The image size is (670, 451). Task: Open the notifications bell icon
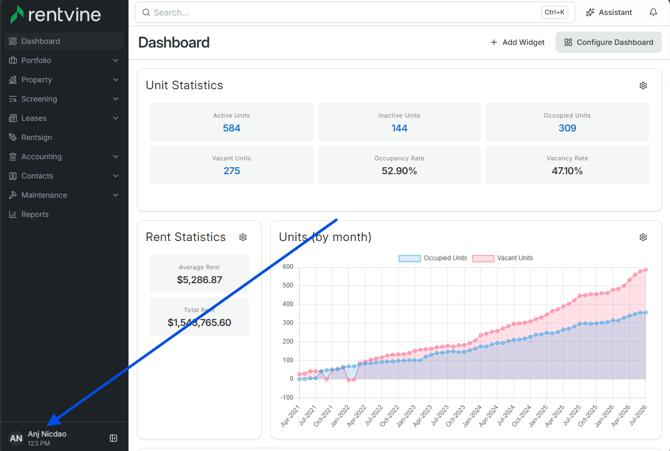click(x=653, y=12)
